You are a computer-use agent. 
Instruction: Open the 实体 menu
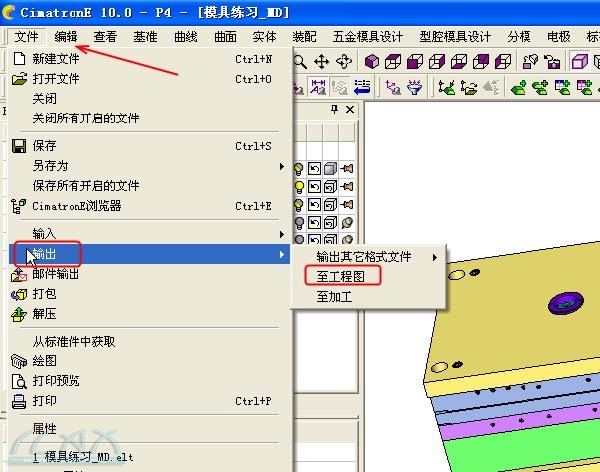coord(265,37)
